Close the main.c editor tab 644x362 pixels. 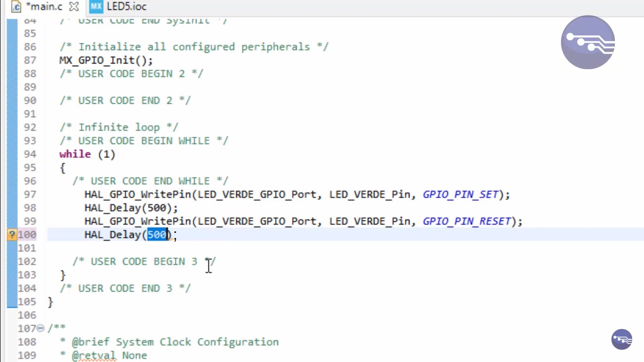pyautogui.click(x=74, y=7)
